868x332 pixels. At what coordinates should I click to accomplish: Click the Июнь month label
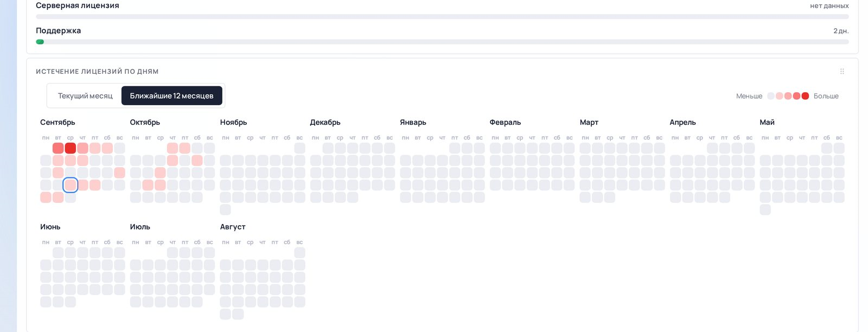pos(50,227)
